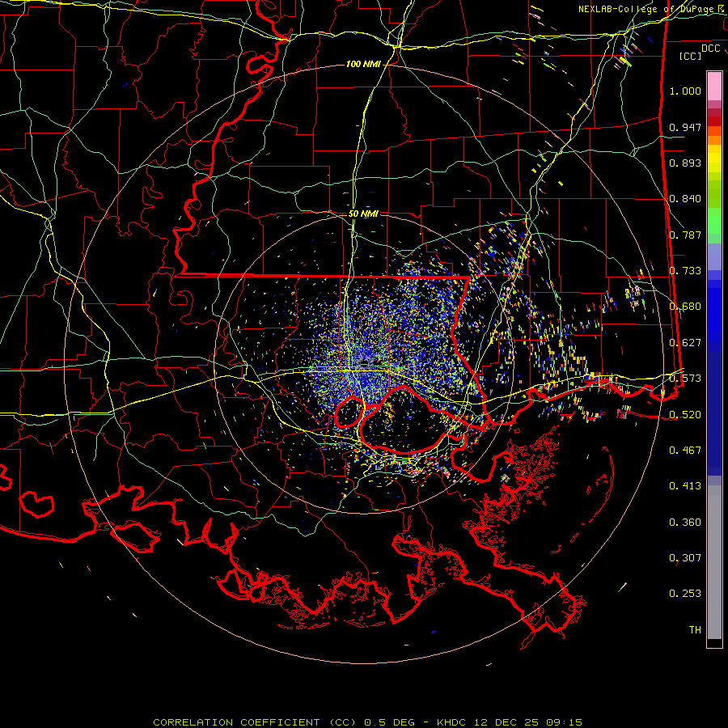Click the 0.467 scale value
728x728 pixels.
pos(685,451)
